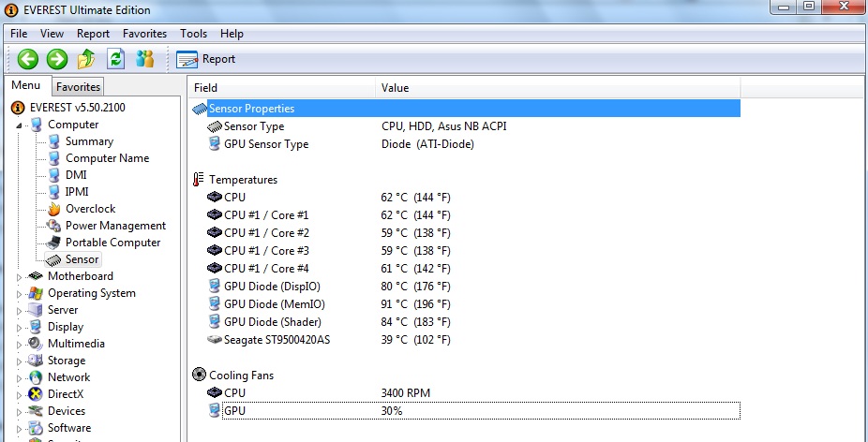Image resolution: width=868 pixels, height=442 pixels.
Task: Open the Computer Name page
Action: pyautogui.click(x=107, y=158)
